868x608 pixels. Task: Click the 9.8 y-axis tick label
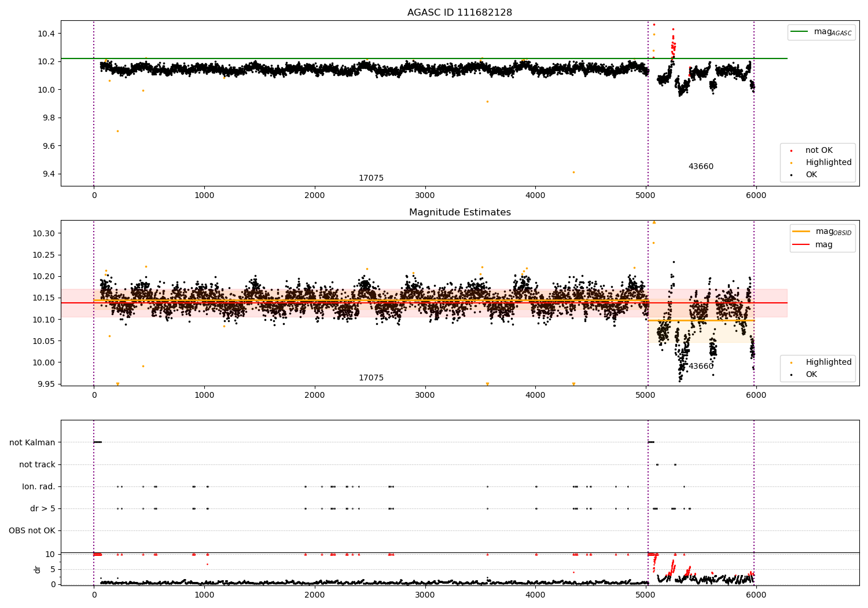click(x=49, y=118)
